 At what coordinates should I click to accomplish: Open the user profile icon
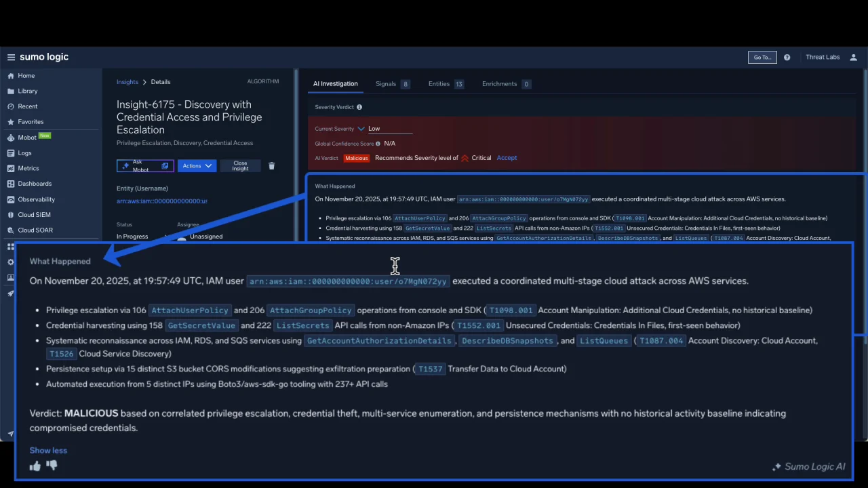pos(853,57)
